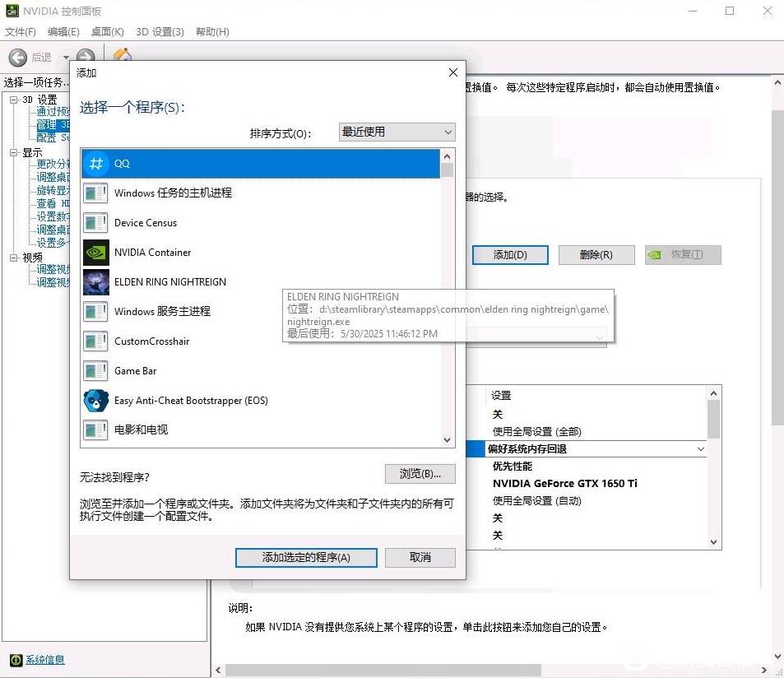
Task: Open the 文件(F) menu
Action: (x=21, y=32)
